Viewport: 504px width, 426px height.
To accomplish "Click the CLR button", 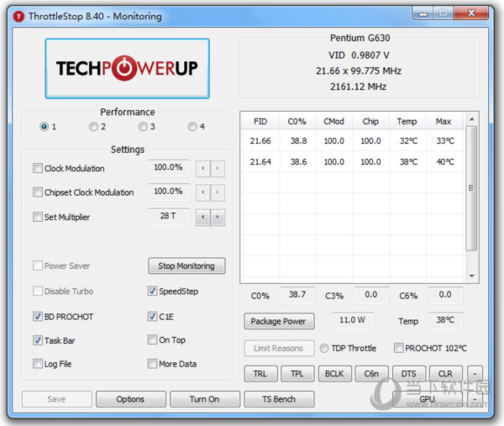I will (445, 374).
